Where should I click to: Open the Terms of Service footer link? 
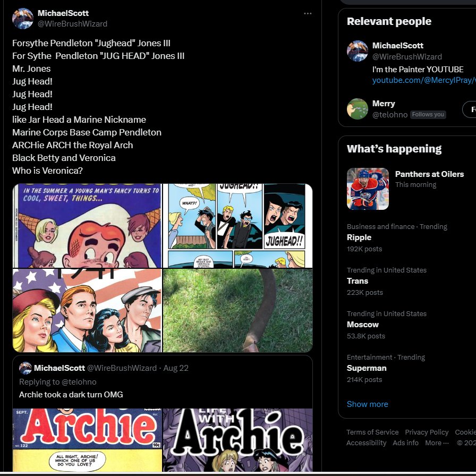(x=372, y=432)
